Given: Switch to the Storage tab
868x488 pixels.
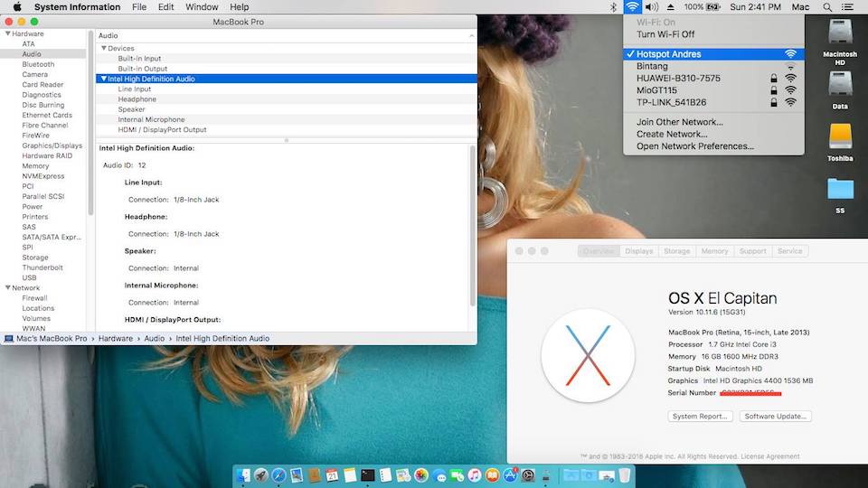Looking at the screenshot, I should pyautogui.click(x=676, y=251).
